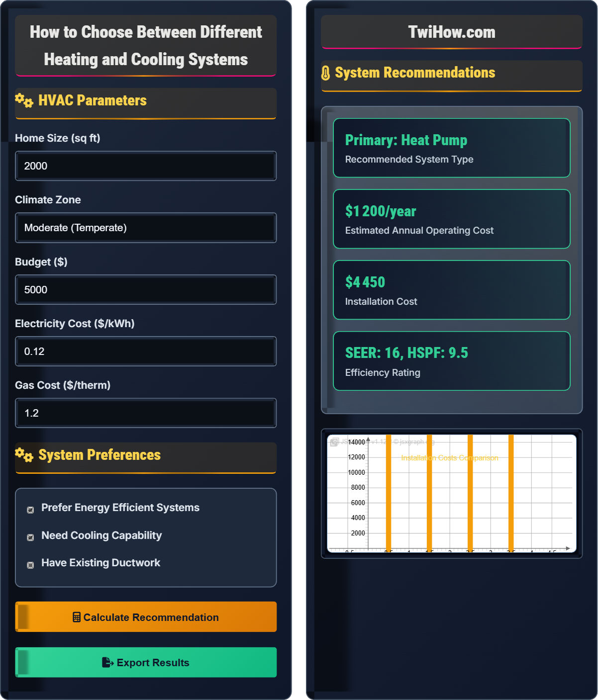Click the first orange bar in chart
The height and width of the screenshot is (700, 598).
click(389, 492)
